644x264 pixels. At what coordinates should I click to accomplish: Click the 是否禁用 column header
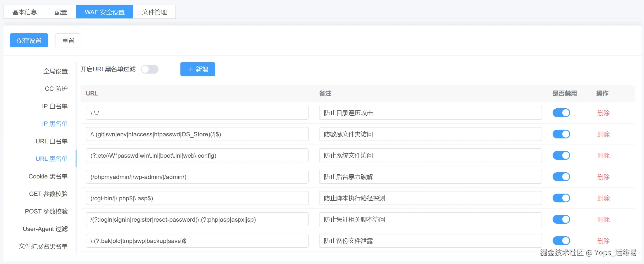click(x=565, y=93)
